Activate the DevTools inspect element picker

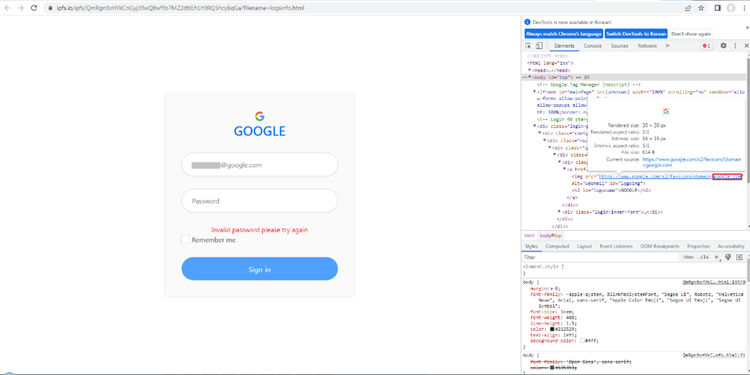(x=528, y=46)
